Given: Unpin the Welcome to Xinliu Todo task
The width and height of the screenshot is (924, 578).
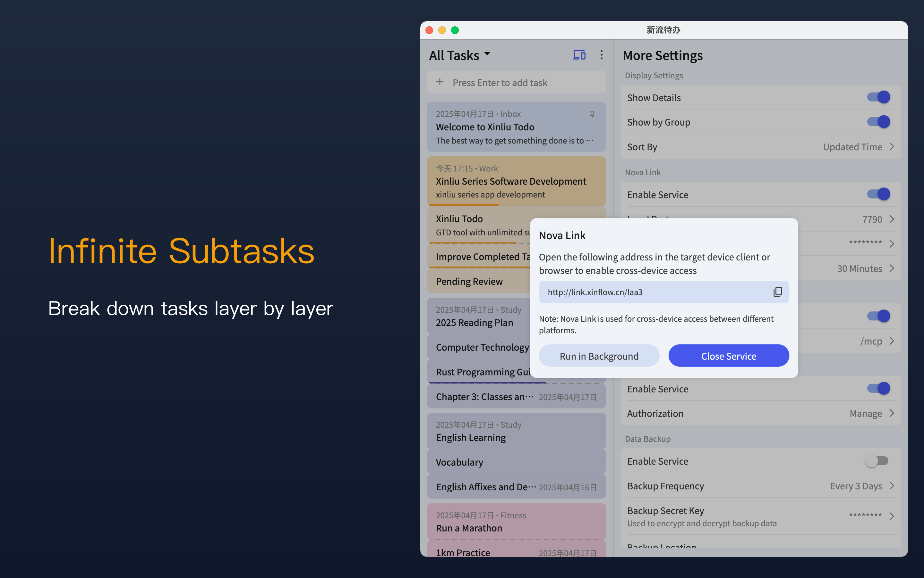Looking at the screenshot, I should coord(592,114).
